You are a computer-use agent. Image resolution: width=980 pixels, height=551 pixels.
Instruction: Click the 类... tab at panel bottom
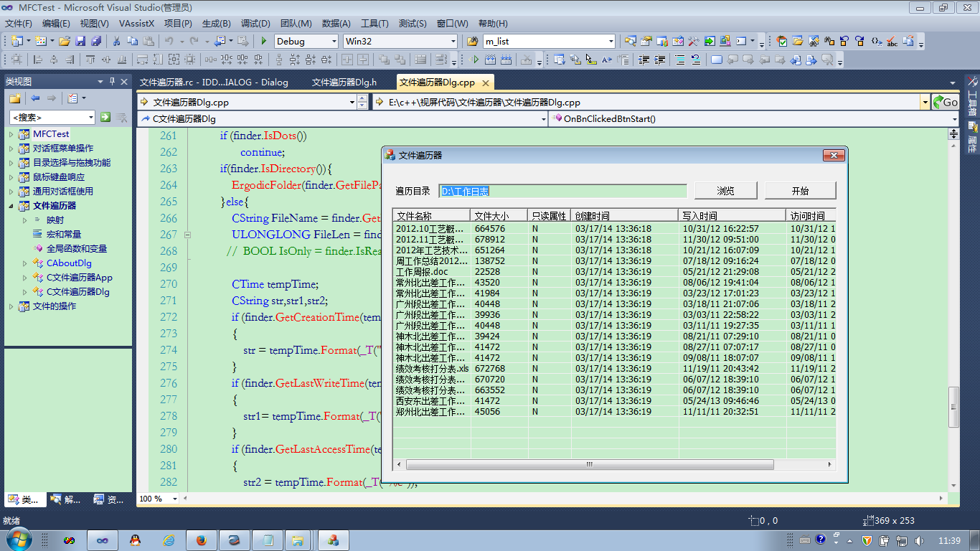tap(24, 500)
